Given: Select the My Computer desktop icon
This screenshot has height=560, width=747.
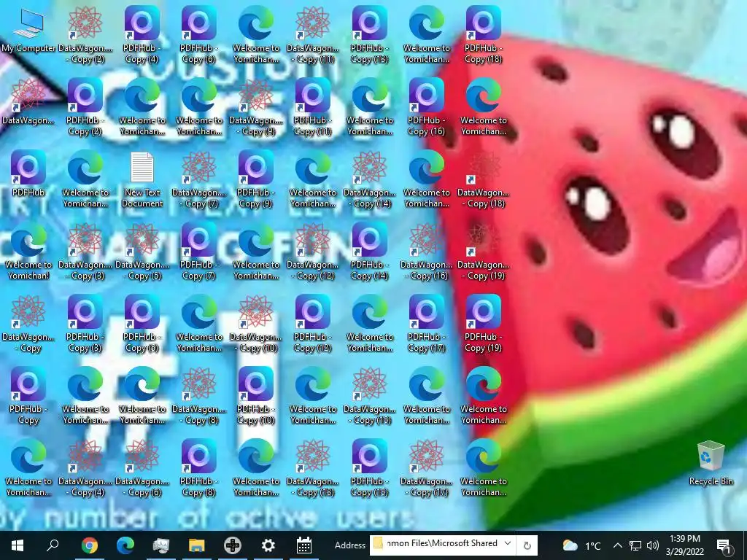Looking at the screenshot, I should click(x=28, y=30).
